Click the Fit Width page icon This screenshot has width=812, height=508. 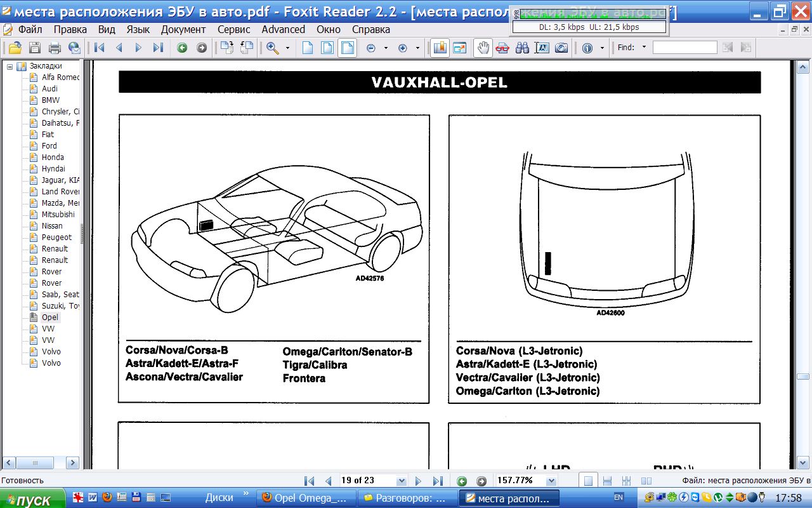coord(346,48)
